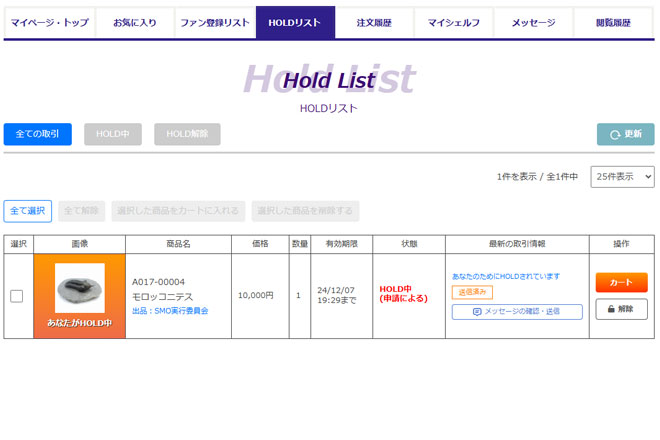Go to the ファン登録リスト tab
The image size is (660, 440).
coord(214,22)
